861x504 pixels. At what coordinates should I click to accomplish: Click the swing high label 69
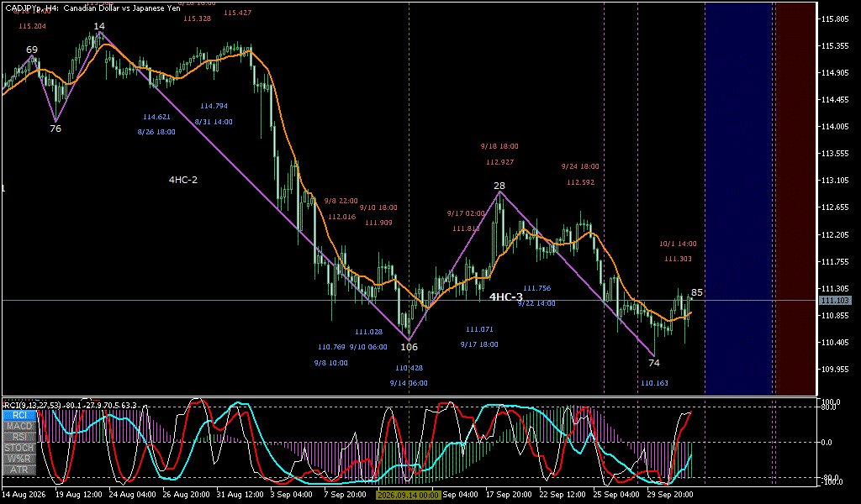tap(32, 50)
